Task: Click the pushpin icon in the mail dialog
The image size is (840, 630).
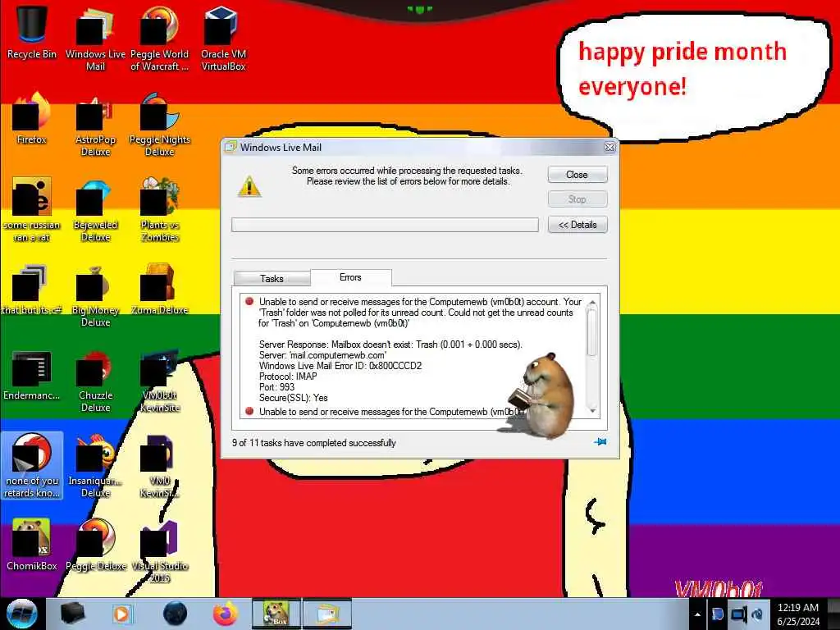Action: [x=600, y=442]
